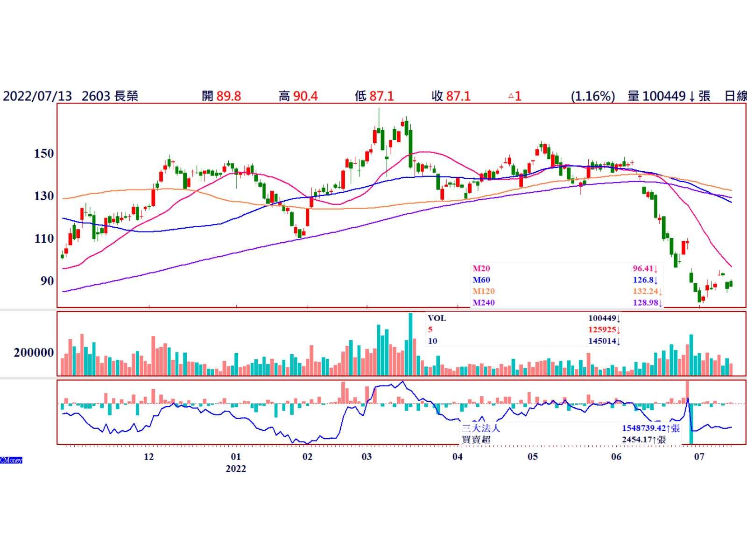
Task: Click the down arrow beside volume 100449
Action: 692,96
